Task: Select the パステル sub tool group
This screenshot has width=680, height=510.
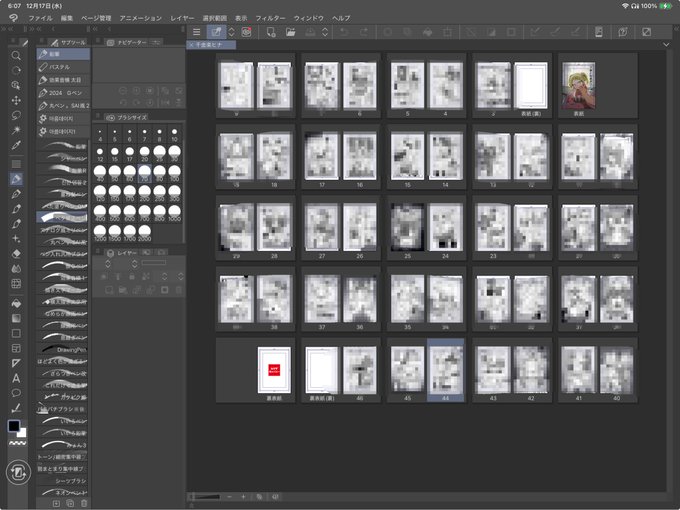Action: (x=63, y=67)
